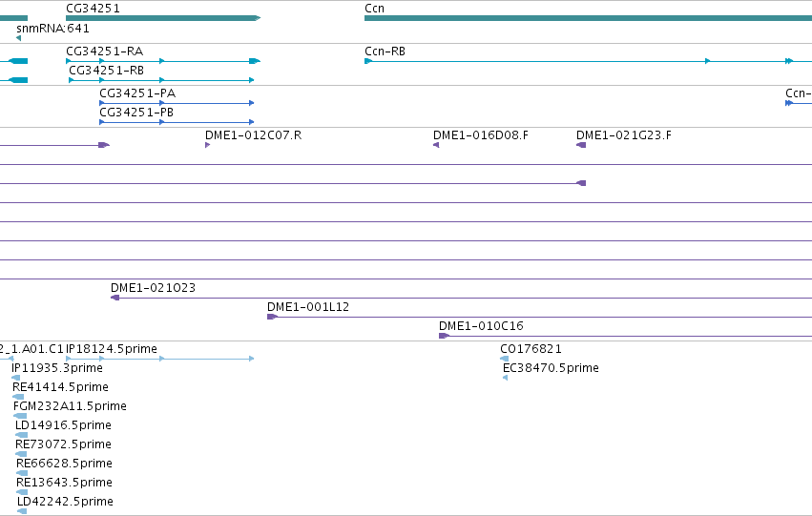The width and height of the screenshot is (812, 516).
Task: Select the RE66628.5prime EST label
Action: tap(64, 464)
